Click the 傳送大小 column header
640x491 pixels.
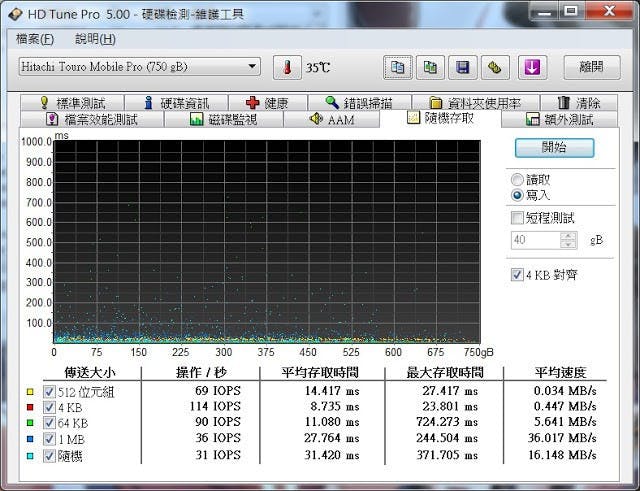tap(90, 372)
